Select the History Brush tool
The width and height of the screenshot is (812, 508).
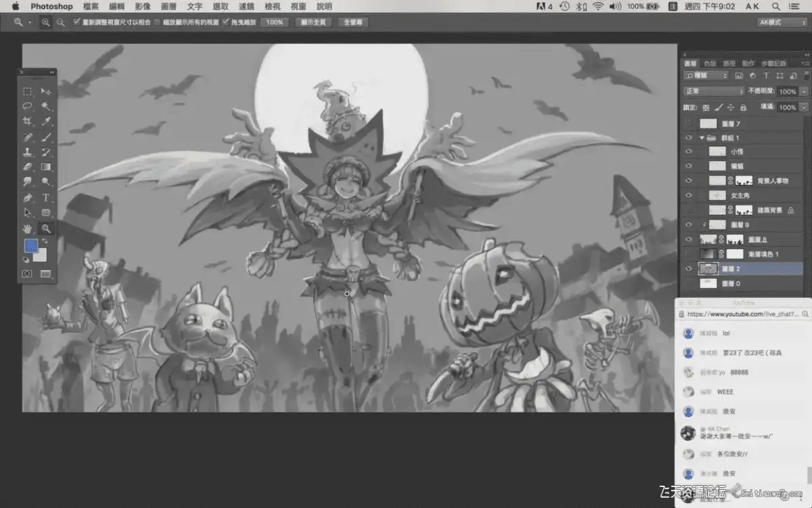46,152
